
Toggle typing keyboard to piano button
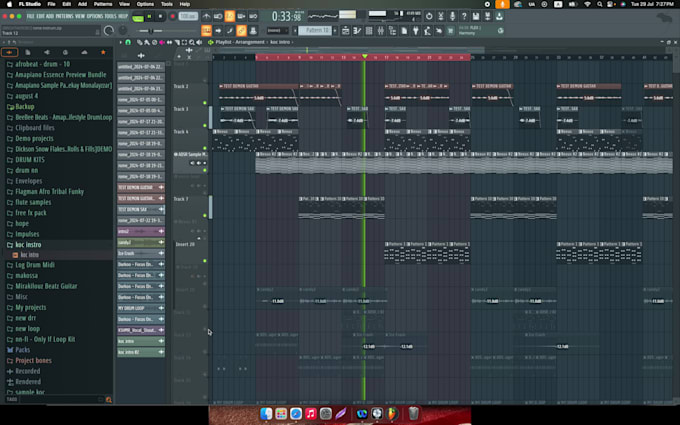[x=206, y=30]
